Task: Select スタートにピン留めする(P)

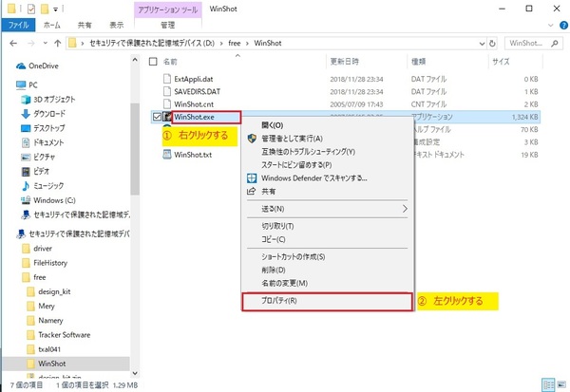Action: [327, 165]
